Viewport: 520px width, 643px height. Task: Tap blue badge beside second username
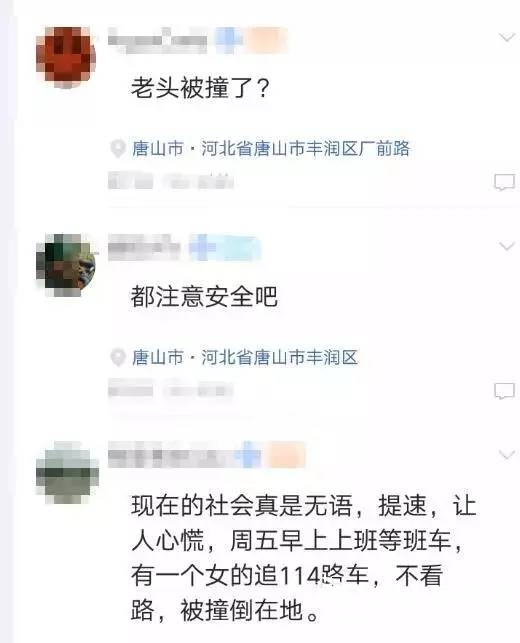[203, 247]
